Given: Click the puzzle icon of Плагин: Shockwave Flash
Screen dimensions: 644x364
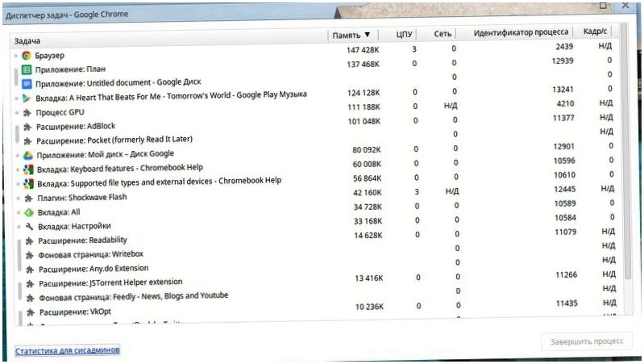Looking at the screenshot, I should [28, 199].
